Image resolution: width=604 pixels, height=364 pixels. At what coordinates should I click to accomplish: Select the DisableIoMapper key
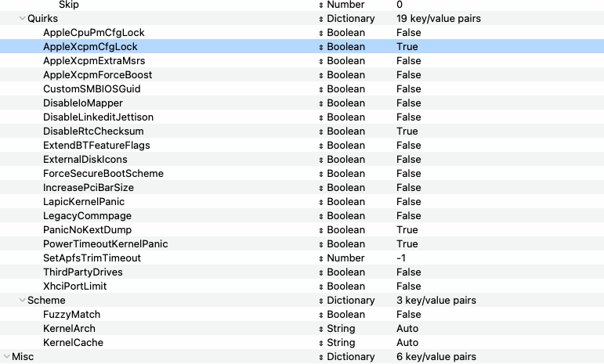pos(83,103)
